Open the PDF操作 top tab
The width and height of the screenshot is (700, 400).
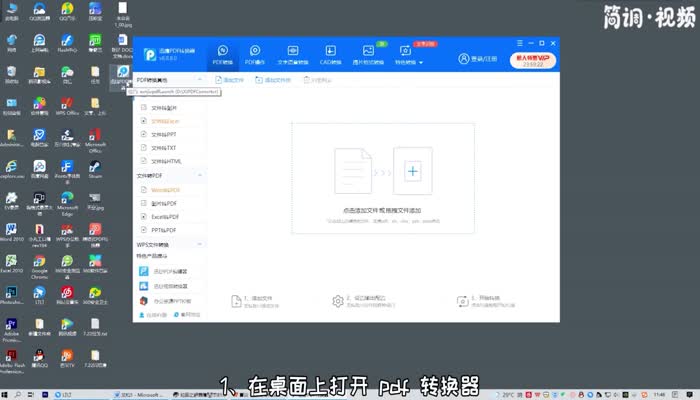(255, 54)
